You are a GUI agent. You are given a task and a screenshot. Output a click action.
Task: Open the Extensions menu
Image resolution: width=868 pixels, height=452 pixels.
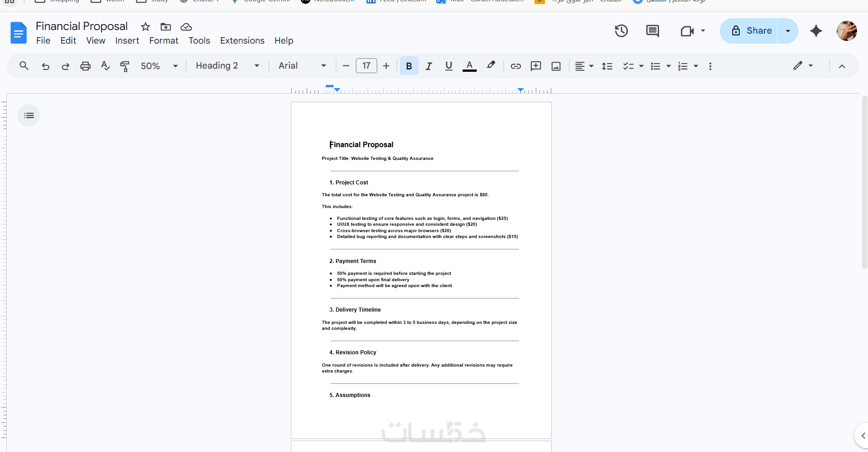pyautogui.click(x=242, y=40)
